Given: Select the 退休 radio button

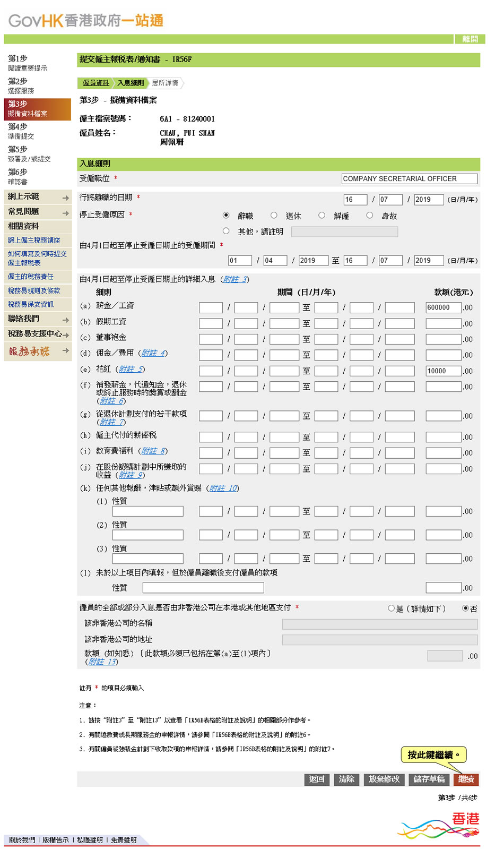Looking at the screenshot, I should pyautogui.click(x=274, y=216).
